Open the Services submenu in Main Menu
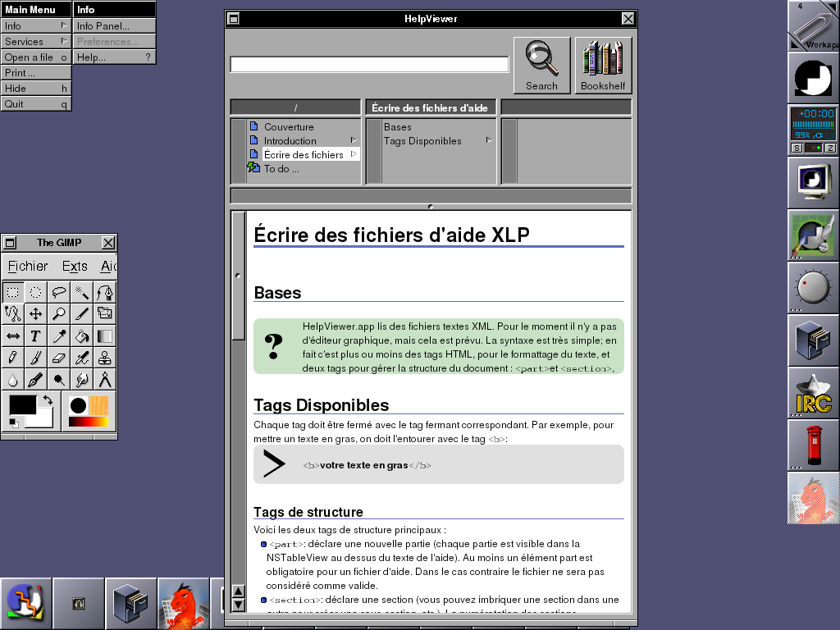 coord(35,41)
